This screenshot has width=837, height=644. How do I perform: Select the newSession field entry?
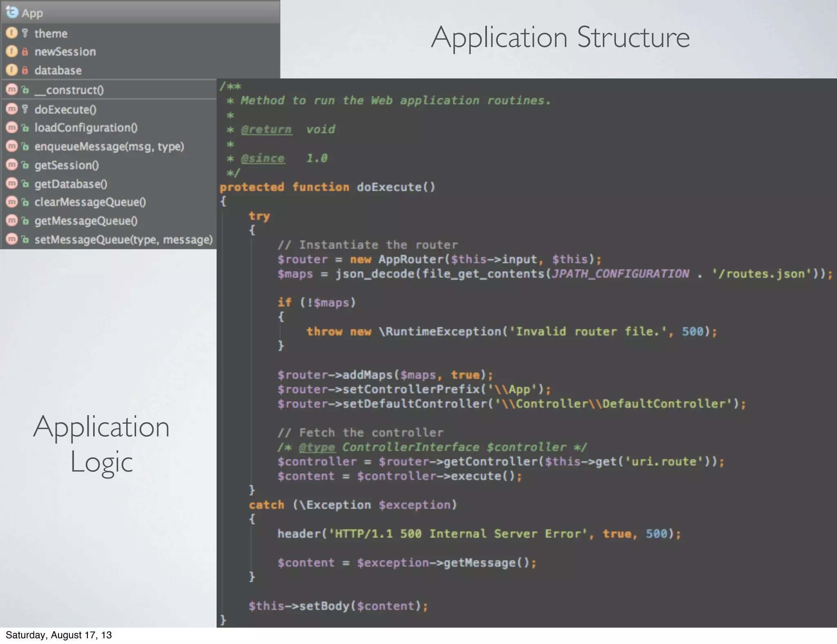click(140, 51)
